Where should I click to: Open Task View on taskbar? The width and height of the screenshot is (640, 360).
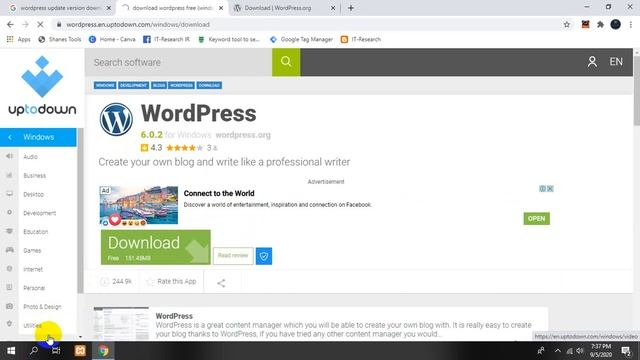[56, 351]
